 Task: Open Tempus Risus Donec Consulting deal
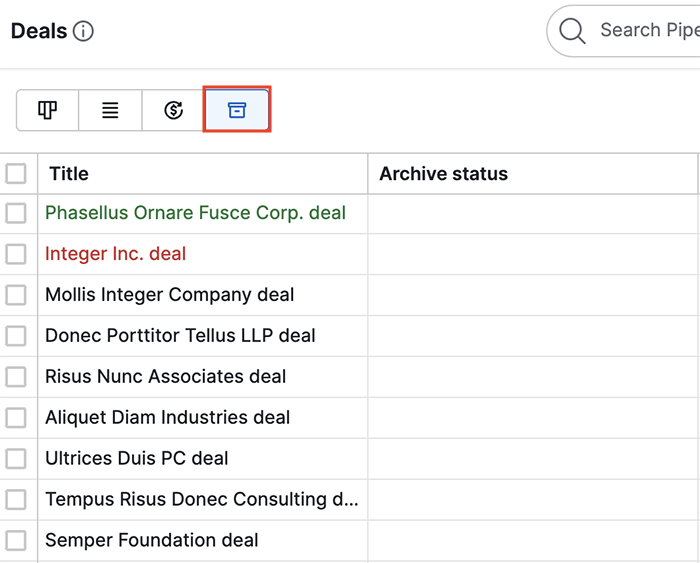pyautogui.click(x=202, y=500)
